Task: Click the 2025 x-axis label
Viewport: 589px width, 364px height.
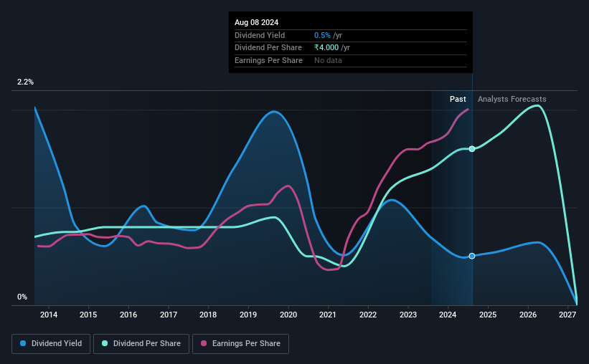Action: [488, 315]
